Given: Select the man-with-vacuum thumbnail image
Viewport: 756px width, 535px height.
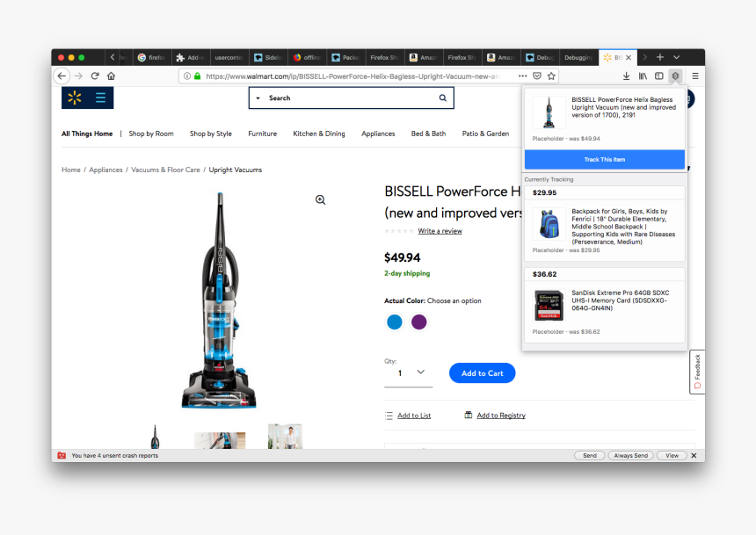Looking at the screenshot, I should (x=285, y=437).
